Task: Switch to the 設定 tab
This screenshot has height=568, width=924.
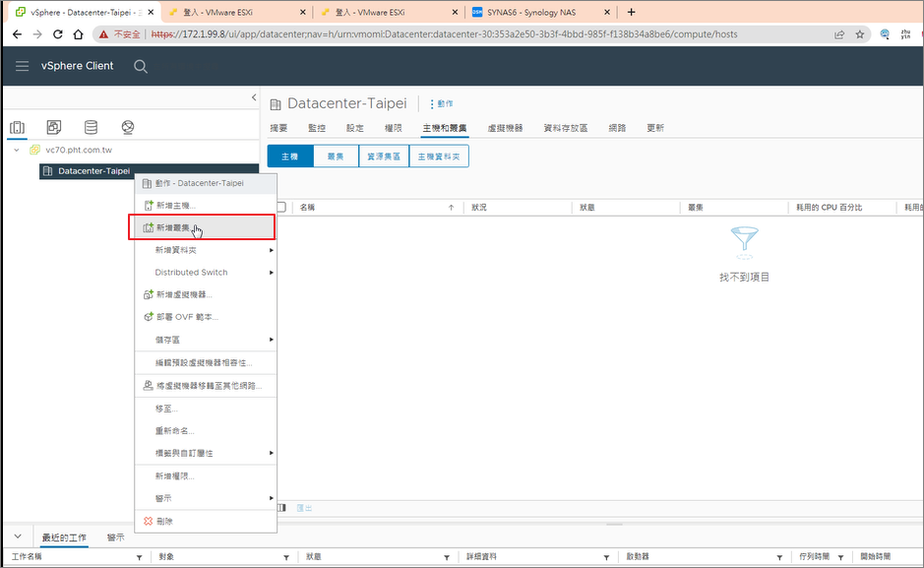Action: [x=355, y=128]
